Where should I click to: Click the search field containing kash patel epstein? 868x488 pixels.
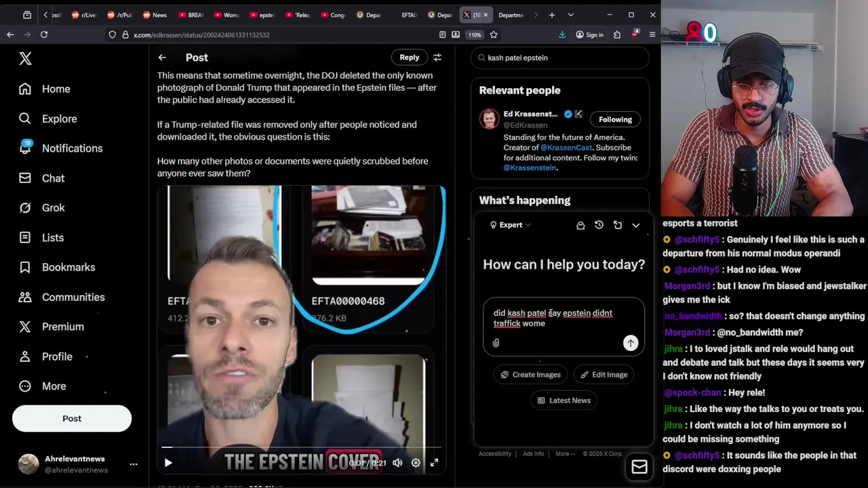pos(560,58)
